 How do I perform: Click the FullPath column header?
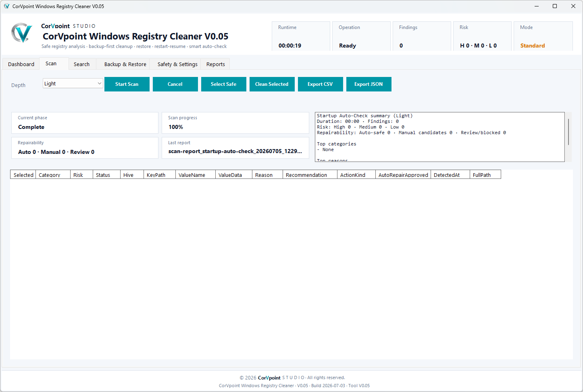(485, 174)
